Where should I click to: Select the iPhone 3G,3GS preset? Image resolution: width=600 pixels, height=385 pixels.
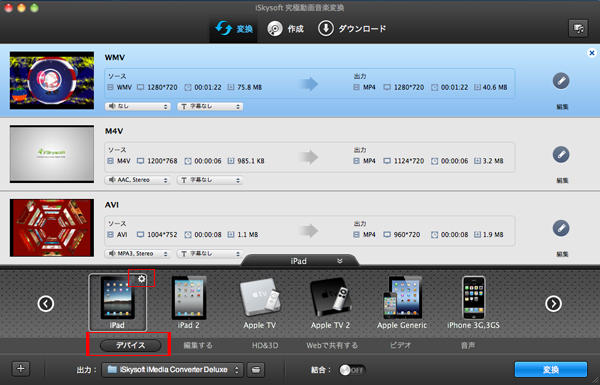click(473, 302)
